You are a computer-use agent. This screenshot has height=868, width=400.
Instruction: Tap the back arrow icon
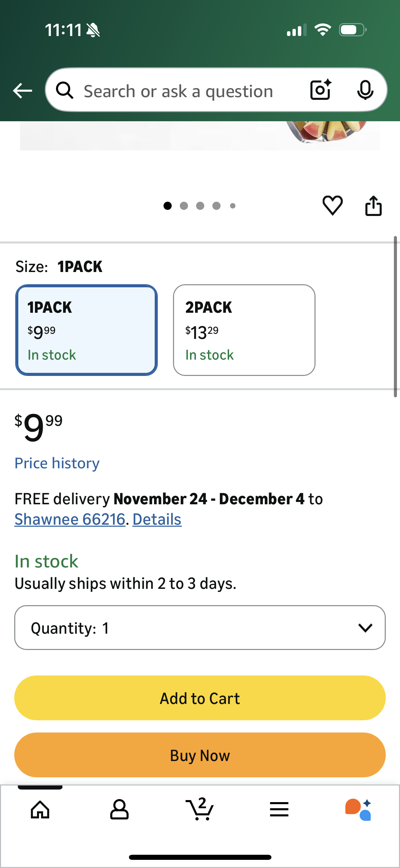click(x=22, y=91)
